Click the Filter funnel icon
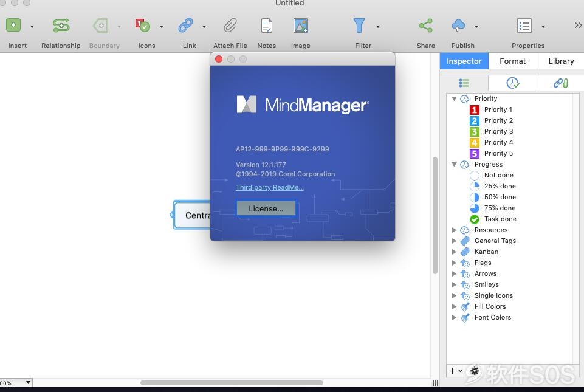 point(359,26)
